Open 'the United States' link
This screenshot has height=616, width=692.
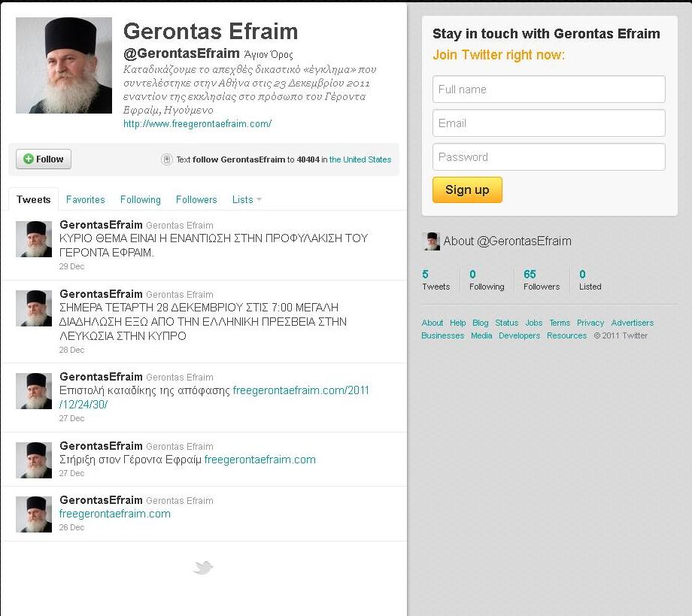(x=360, y=159)
